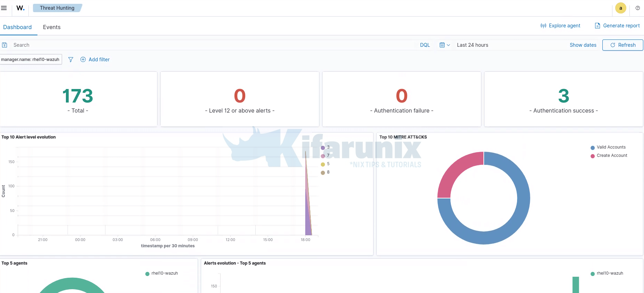This screenshot has height=293, width=644.
Task: Toggle DQL query language
Action: (x=425, y=45)
